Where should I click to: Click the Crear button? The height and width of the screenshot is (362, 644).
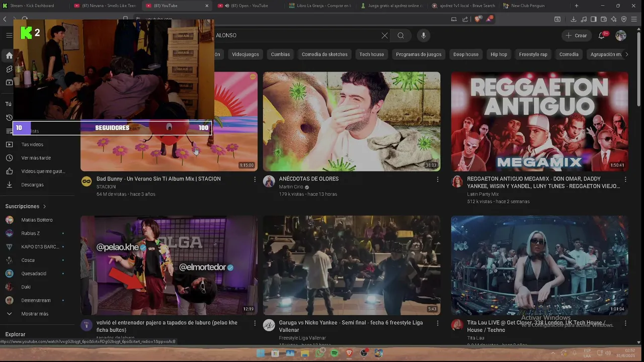[577, 35]
